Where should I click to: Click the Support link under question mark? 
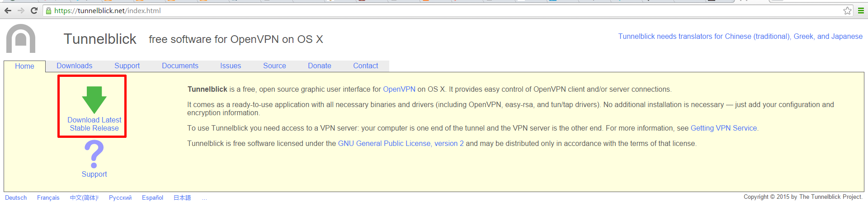(94, 174)
